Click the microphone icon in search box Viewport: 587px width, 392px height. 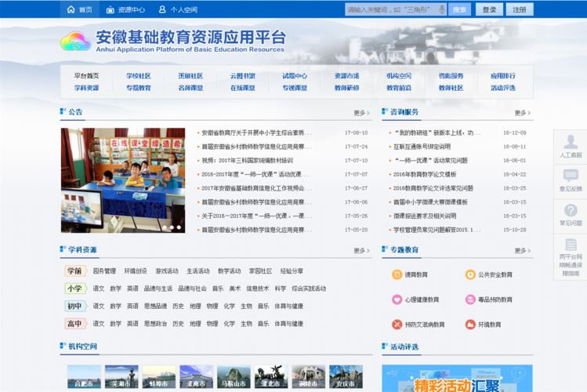pos(442,9)
